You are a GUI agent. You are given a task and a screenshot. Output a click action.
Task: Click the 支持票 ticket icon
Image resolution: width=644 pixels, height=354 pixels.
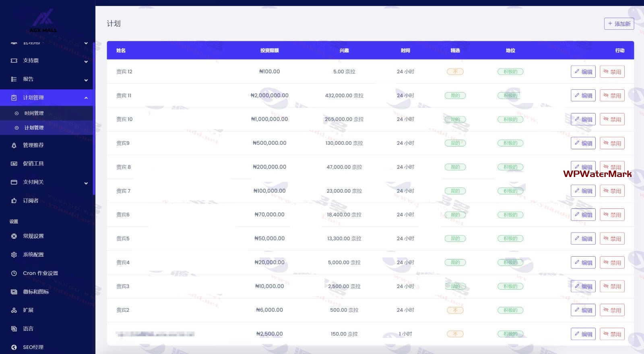point(14,61)
